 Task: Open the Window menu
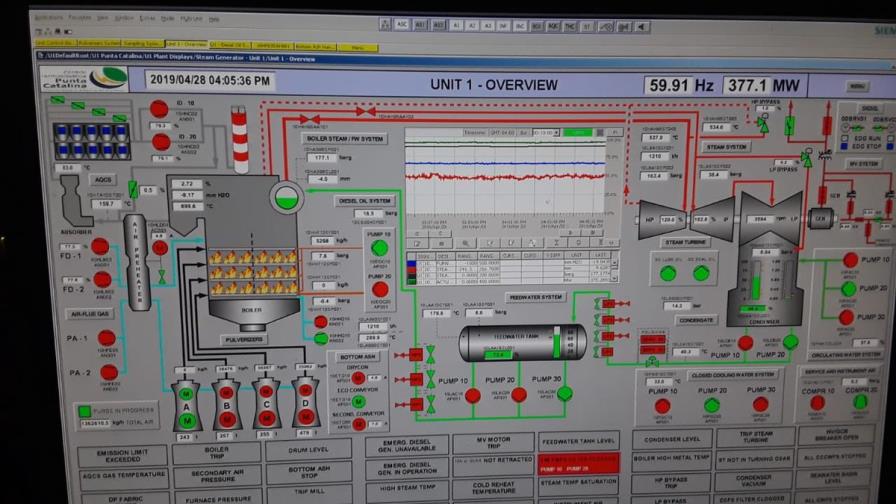[x=123, y=19]
